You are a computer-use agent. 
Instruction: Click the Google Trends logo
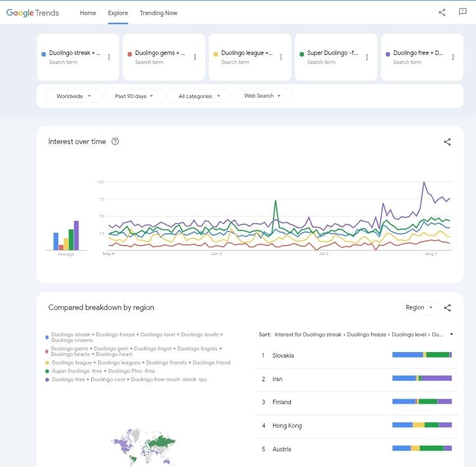pos(33,13)
